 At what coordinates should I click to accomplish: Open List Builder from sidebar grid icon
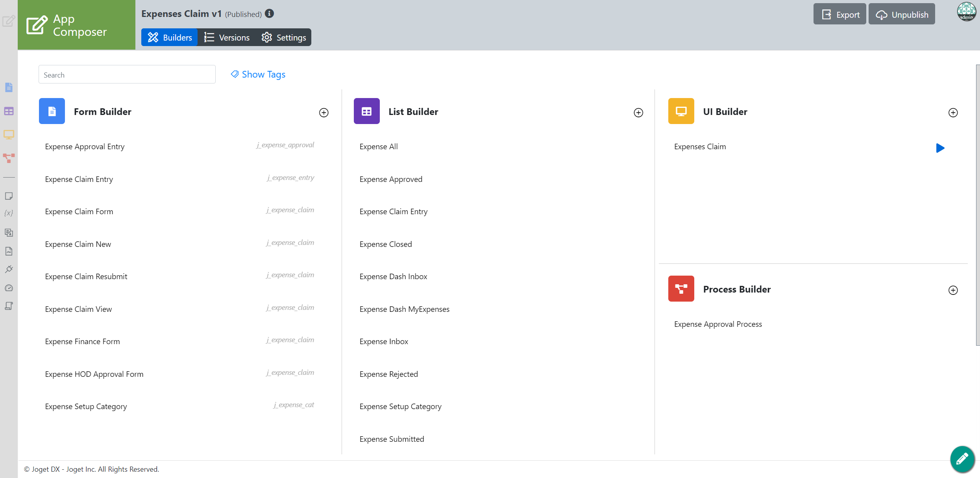pyautogui.click(x=9, y=111)
